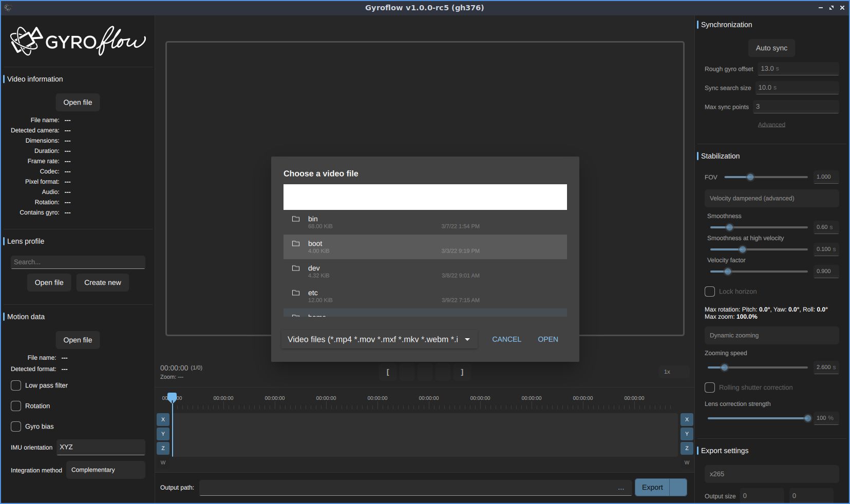This screenshot has height=504, width=850.
Task: Click the 1x playback speed control
Action: 666,372
